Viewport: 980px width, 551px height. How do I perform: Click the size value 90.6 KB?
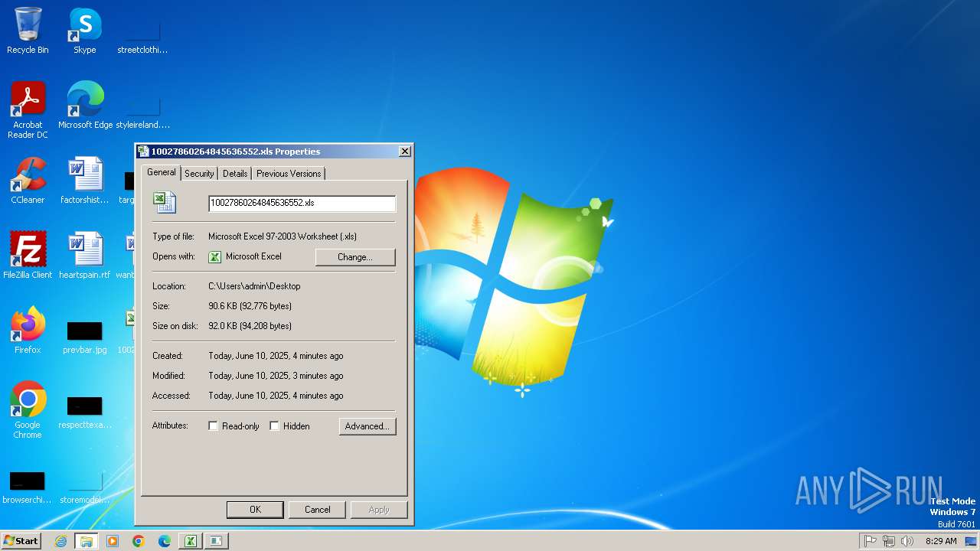pos(250,306)
